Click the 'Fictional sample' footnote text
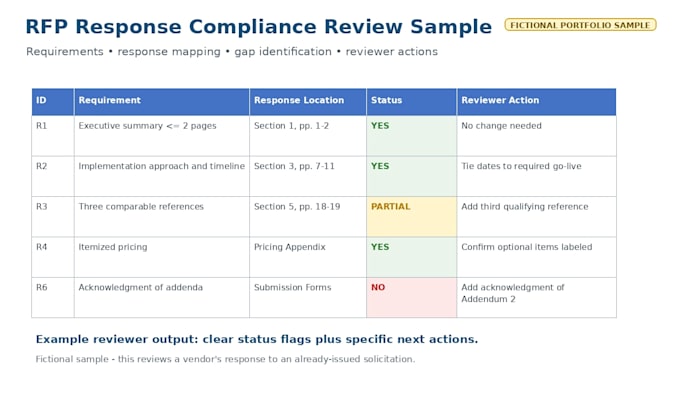 (x=225, y=359)
